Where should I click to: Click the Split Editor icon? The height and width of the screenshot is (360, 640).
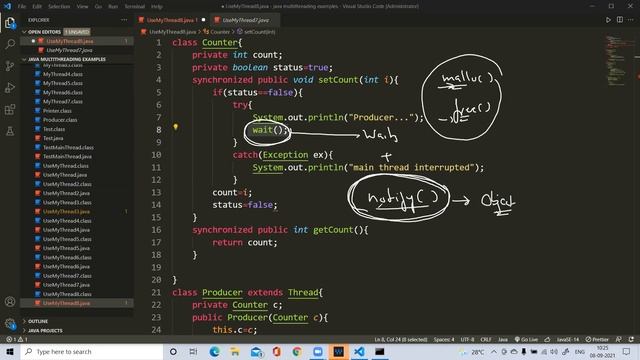(620, 20)
